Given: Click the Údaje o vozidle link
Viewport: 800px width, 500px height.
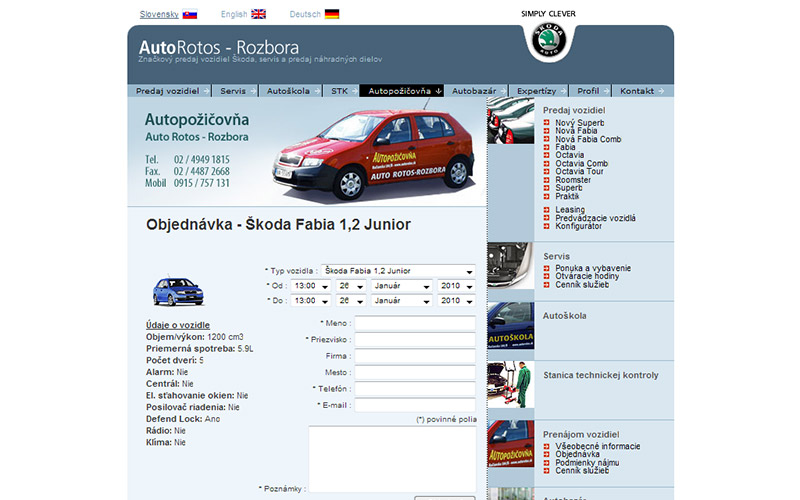Looking at the screenshot, I should [x=178, y=325].
